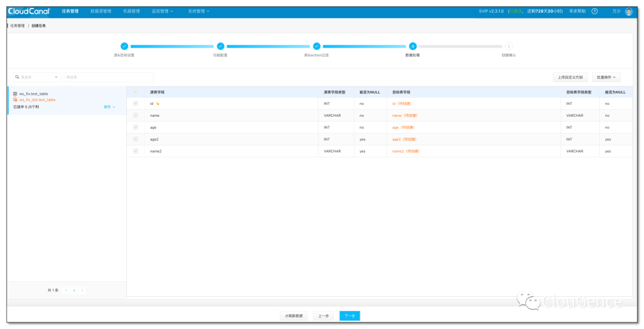
Task: Open the 数据源管理 nav tab
Action: tap(101, 11)
